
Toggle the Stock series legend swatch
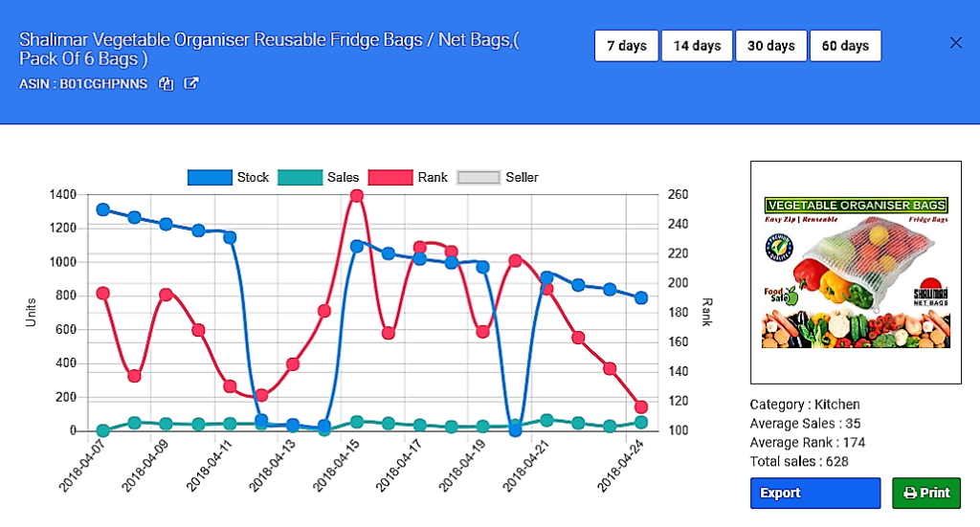pos(210,177)
